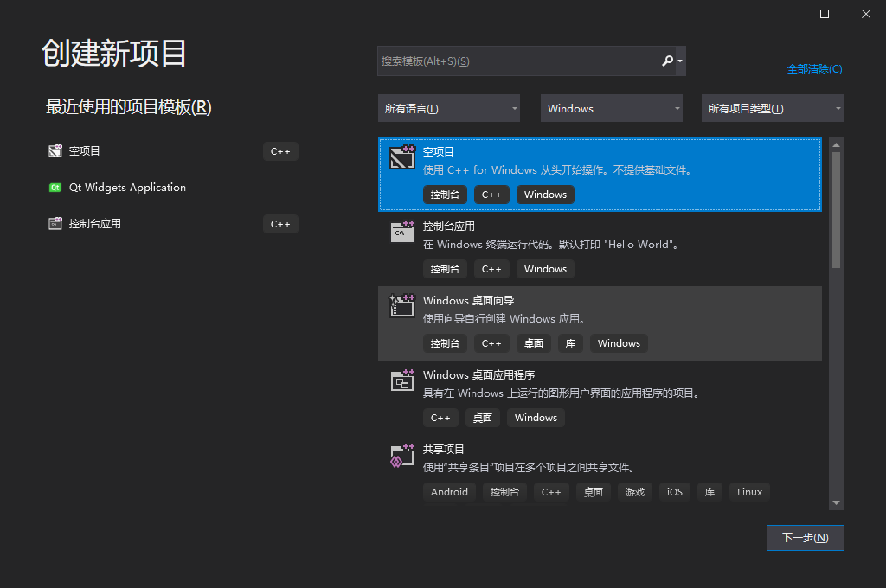
Task: Click the 下一步 next button
Action: pos(806,538)
